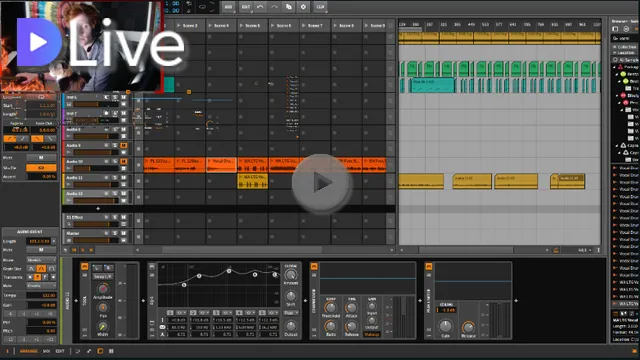Viewport: 640px width, 360px height.
Task: Open the Post dropdown in EQ device
Action: click(x=291, y=313)
